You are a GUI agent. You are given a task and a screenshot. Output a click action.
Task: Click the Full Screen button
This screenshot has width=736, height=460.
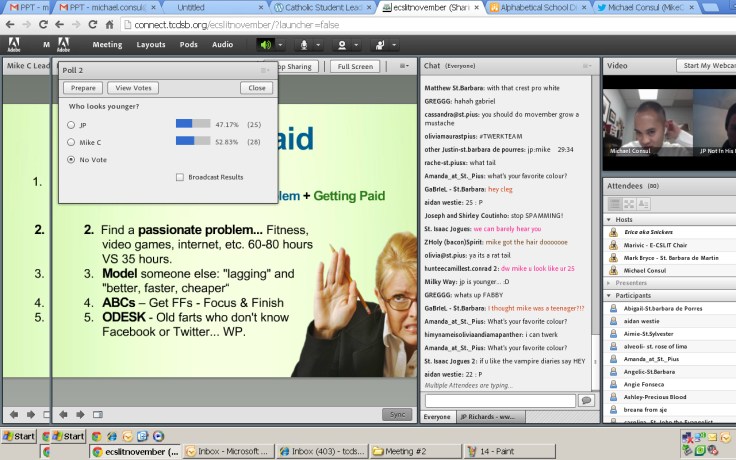(x=355, y=67)
